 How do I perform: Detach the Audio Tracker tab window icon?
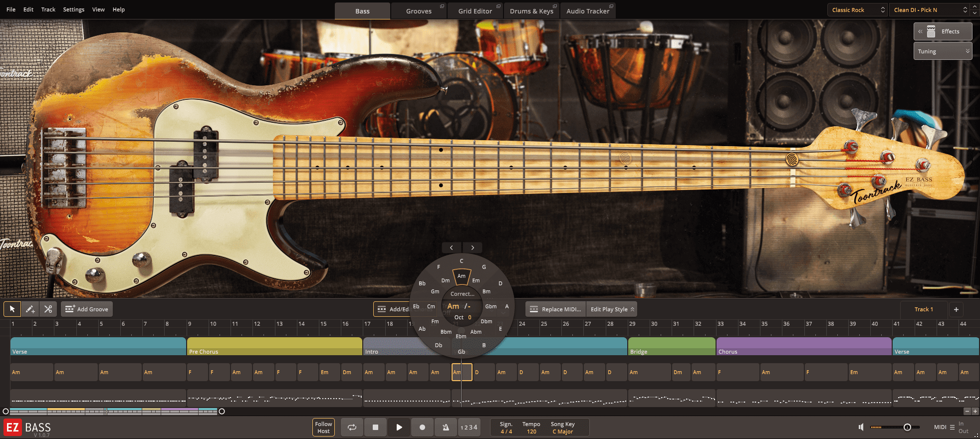point(611,6)
